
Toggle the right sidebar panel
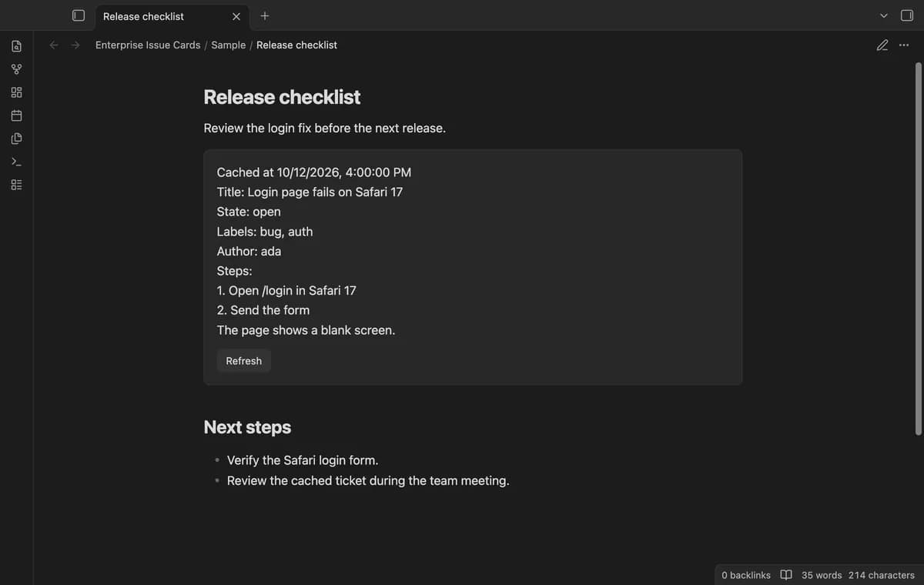[907, 15]
